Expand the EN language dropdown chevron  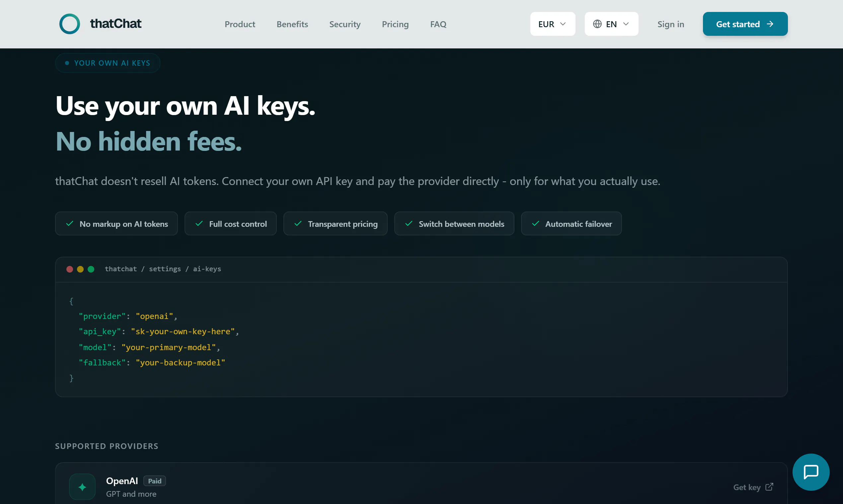click(x=626, y=24)
